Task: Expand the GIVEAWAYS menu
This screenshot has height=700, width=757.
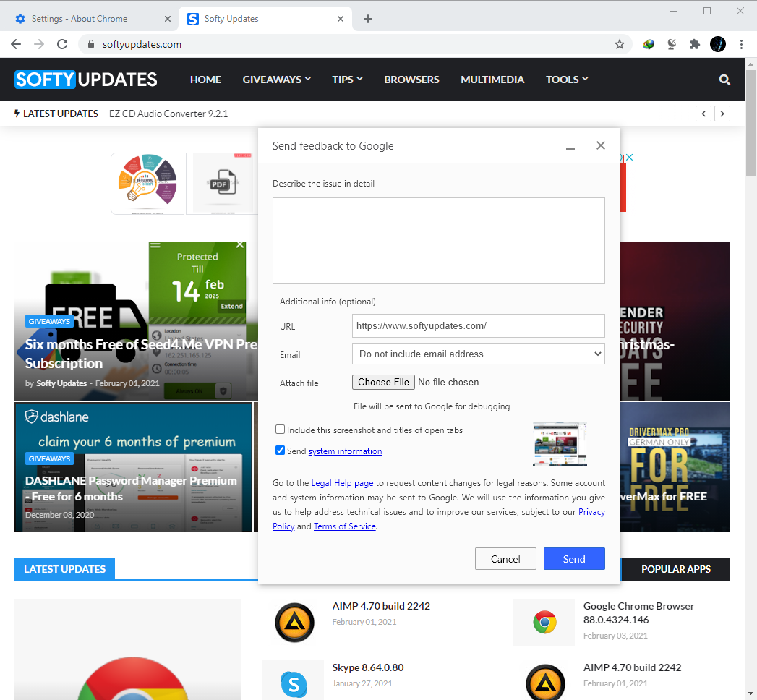Action: 277,80
